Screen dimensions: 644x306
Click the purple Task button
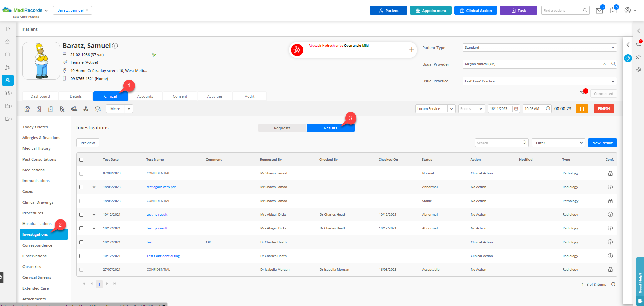pyautogui.click(x=518, y=11)
